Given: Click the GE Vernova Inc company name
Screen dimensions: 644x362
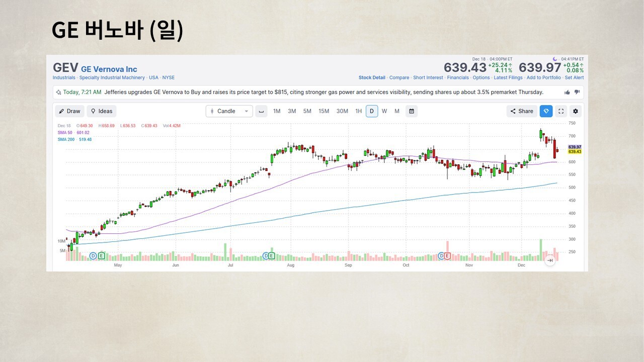Looking at the screenshot, I should pyautogui.click(x=109, y=69).
